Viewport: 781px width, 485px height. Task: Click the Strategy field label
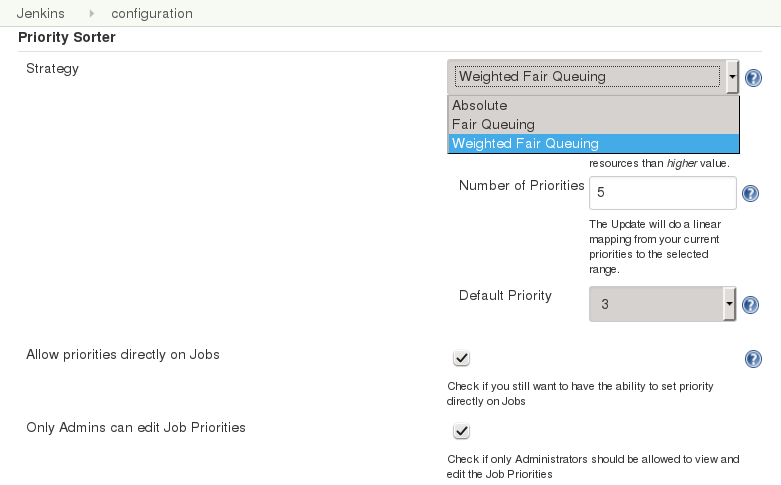point(52,69)
